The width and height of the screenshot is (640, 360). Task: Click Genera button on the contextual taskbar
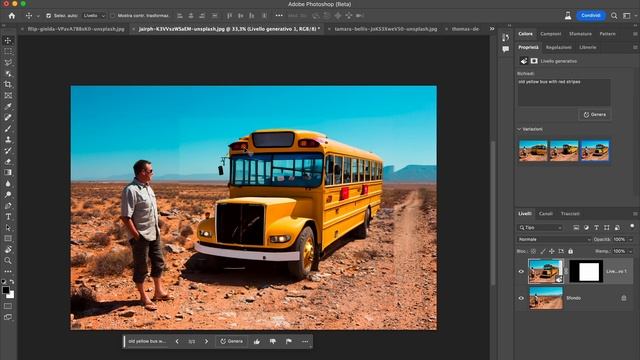231,341
